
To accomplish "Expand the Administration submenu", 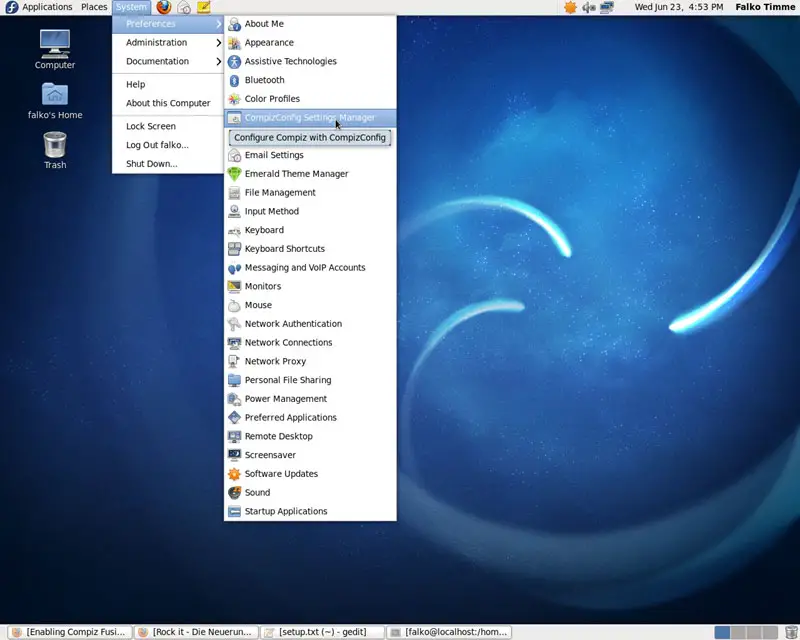I will (168, 42).
